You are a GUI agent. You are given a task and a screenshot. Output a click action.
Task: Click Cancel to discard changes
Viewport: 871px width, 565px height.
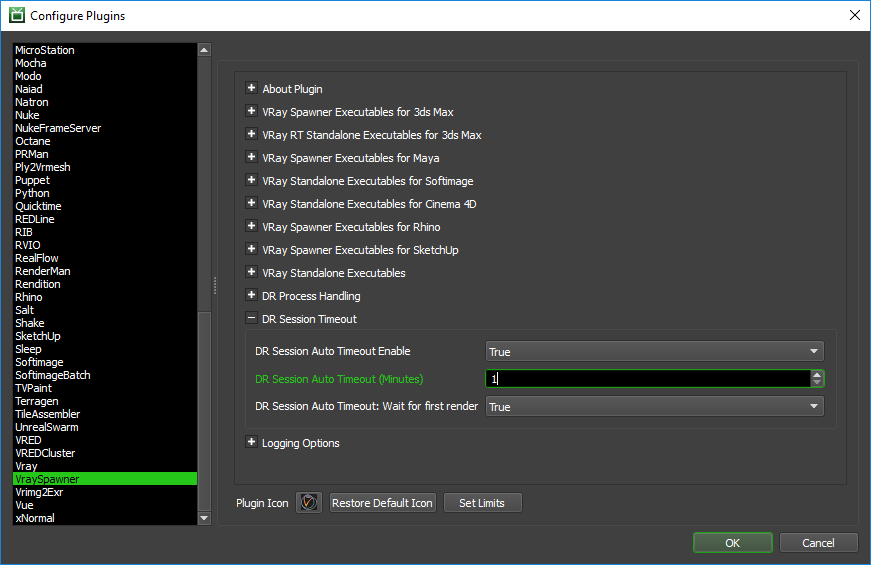click(818, 543)
